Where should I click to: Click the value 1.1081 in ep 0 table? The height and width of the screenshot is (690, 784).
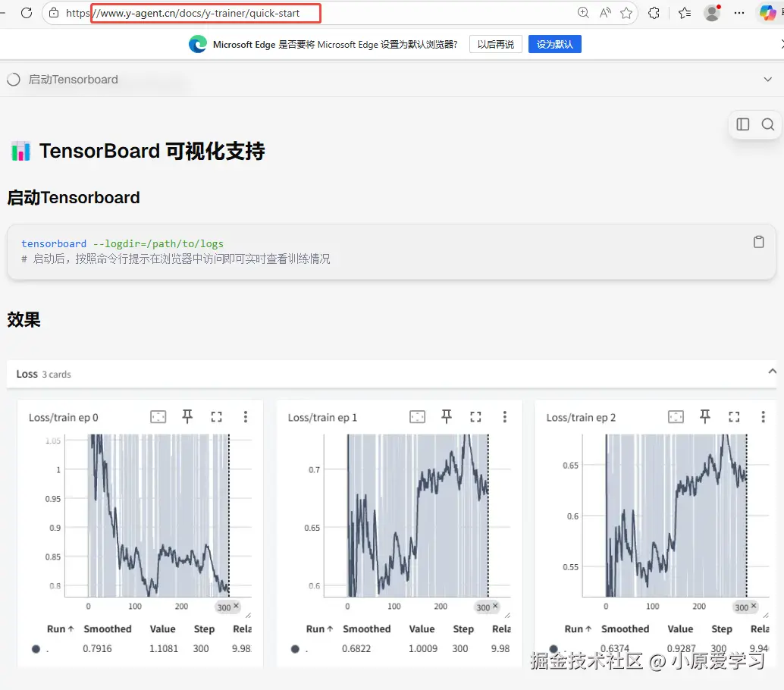click(164, 648)
